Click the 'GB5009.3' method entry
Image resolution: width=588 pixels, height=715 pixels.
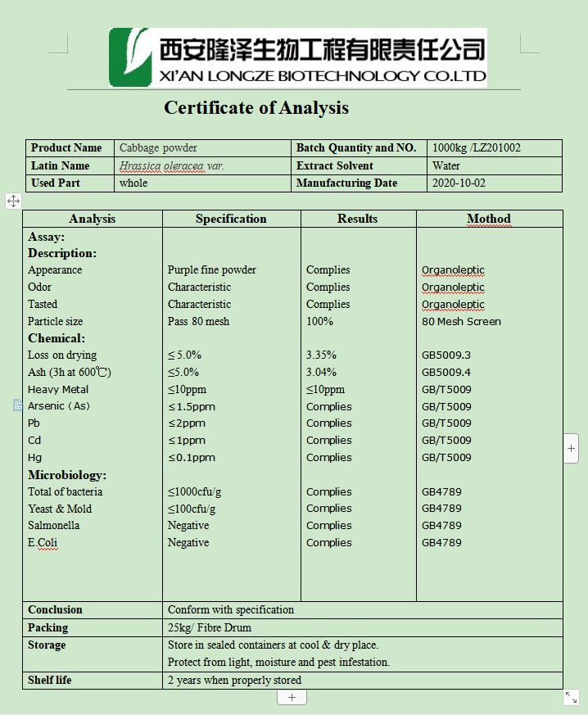446,355
